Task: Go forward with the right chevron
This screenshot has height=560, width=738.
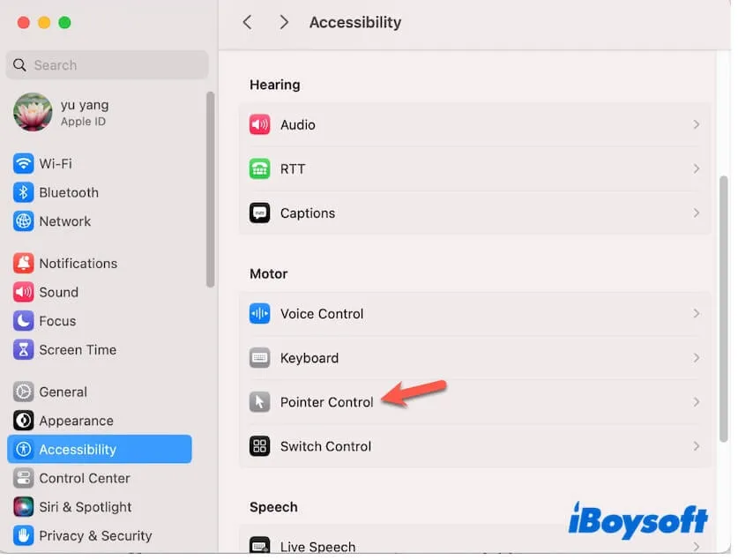Action: pos(283,22)
